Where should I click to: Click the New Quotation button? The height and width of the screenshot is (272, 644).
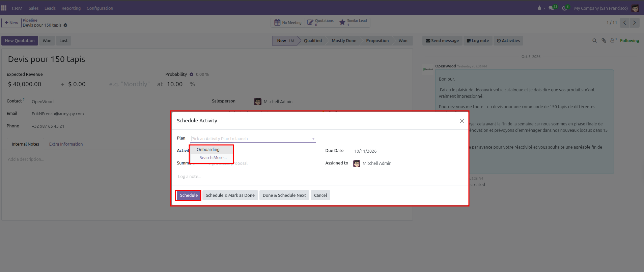pos(20,41)
